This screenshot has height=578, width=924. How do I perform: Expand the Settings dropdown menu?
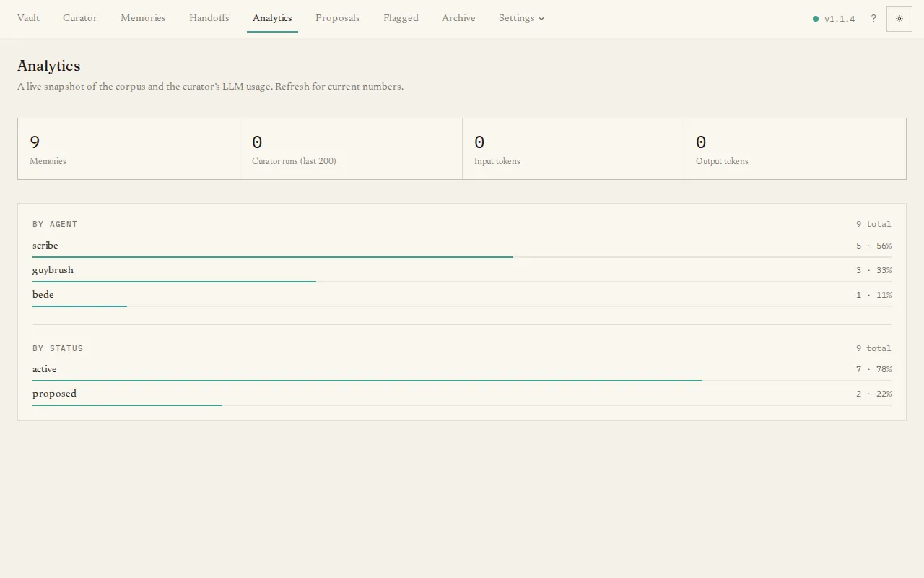pyautogui.click(x=521, y=18)
